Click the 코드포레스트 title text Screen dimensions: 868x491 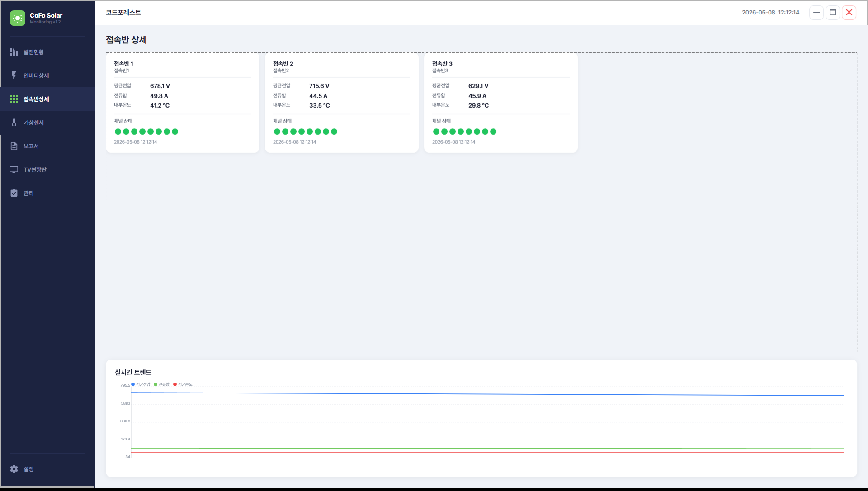click(x=123, y=13)
